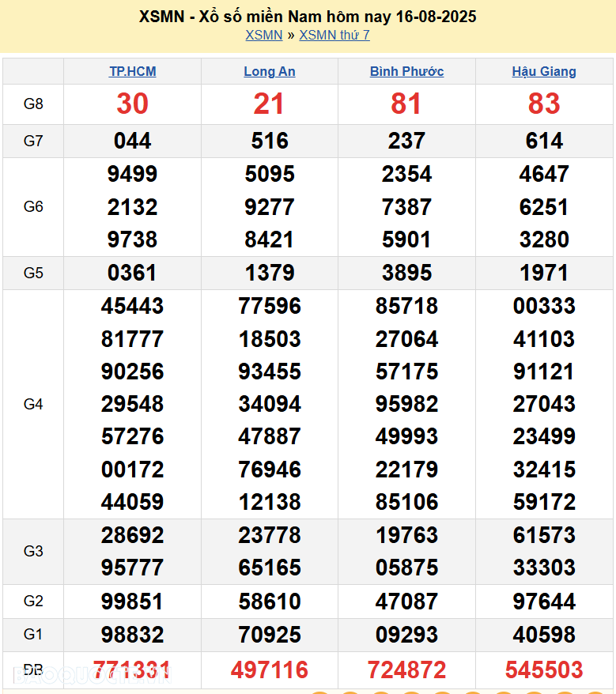Select Hậu Giang G8 result 83
The image size is (616, 694).
pos(544,104)
